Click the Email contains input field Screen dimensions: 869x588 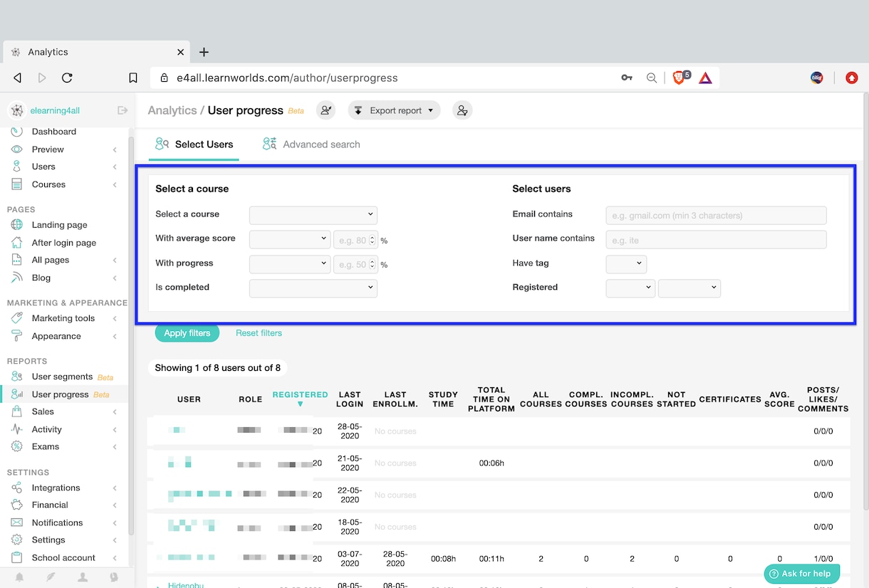716,215
